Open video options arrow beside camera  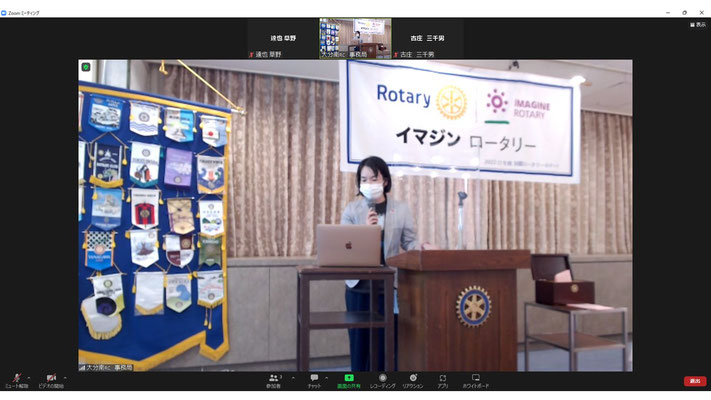tap(65, 378)
